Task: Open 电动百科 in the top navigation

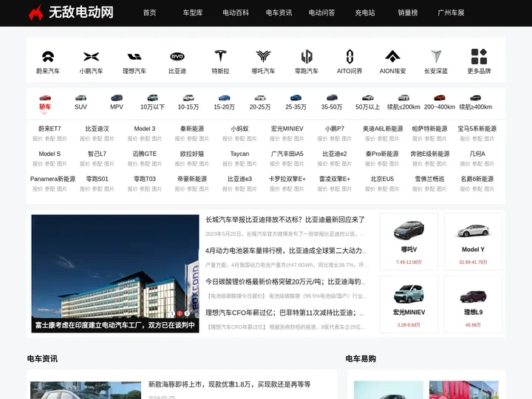Action: pyautogui.click(x=236, y=13)
